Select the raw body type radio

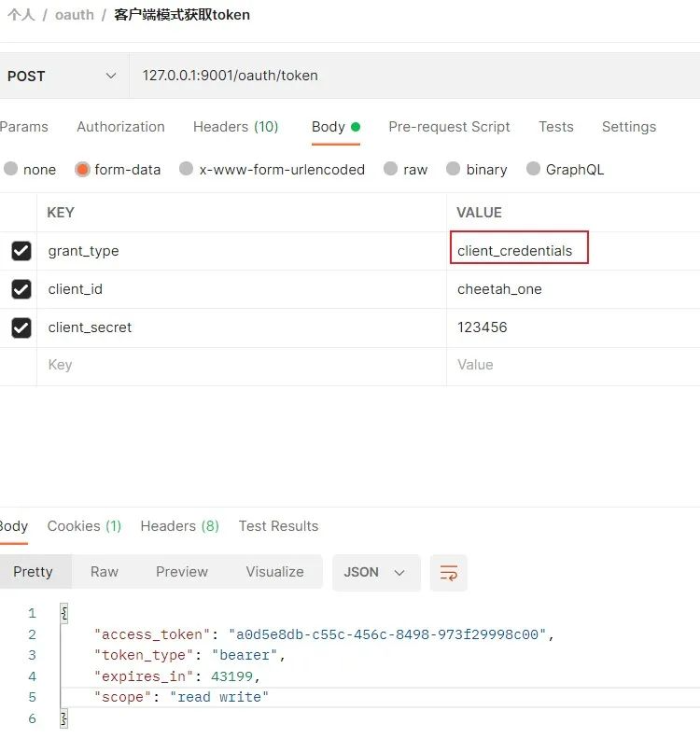point(390,169)
